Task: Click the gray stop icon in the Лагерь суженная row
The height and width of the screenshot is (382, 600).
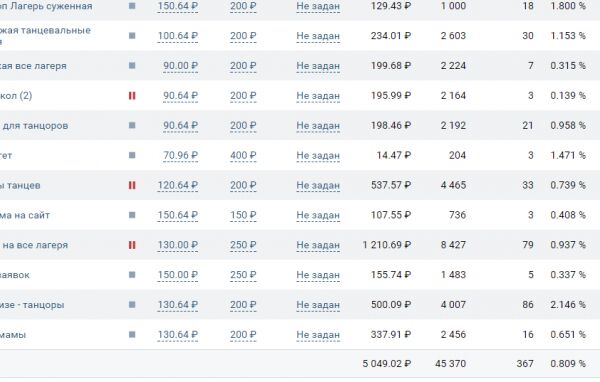Action: tap(132, 6)
